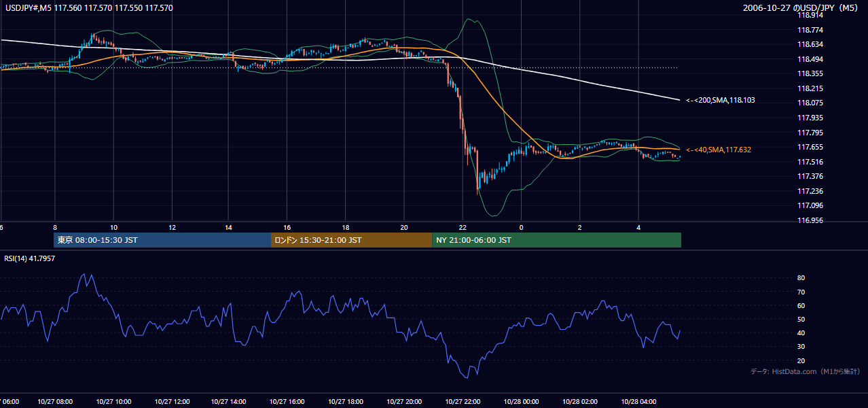
Task: Click the 10/28 00:00 date label
Action: (x=521, y=402)
